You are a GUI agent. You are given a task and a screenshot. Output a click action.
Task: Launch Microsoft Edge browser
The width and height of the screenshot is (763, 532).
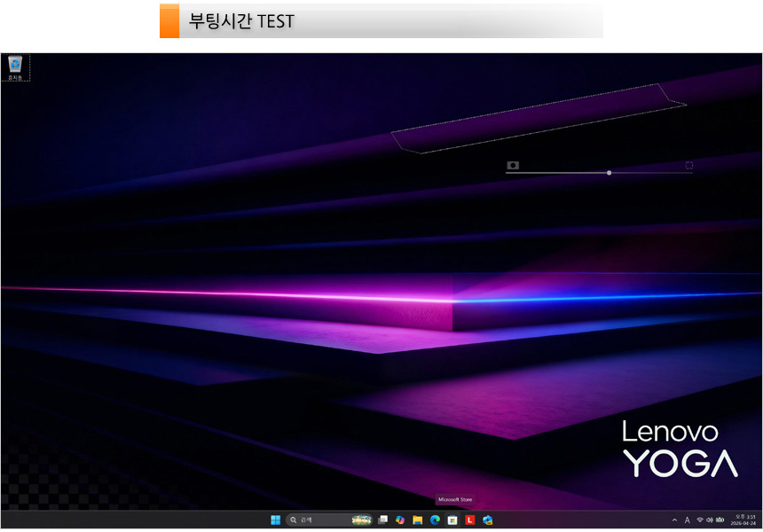pyautogui.click(x=435, y=520)
